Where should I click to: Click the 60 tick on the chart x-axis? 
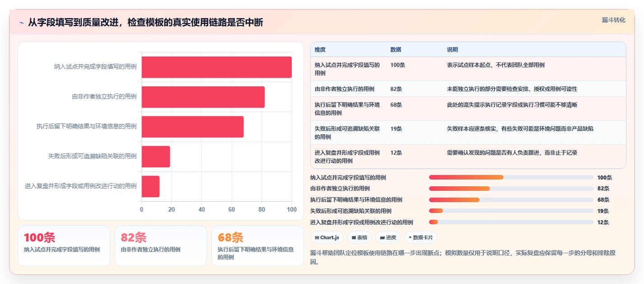232,209
